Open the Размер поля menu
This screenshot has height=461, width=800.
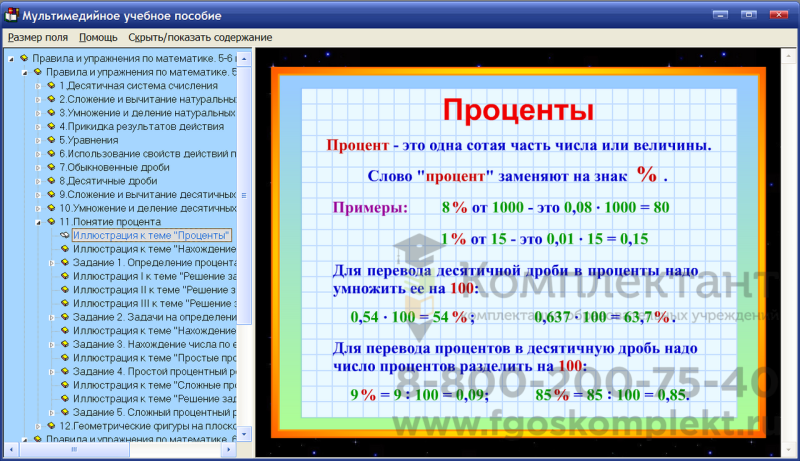(38, 37)
